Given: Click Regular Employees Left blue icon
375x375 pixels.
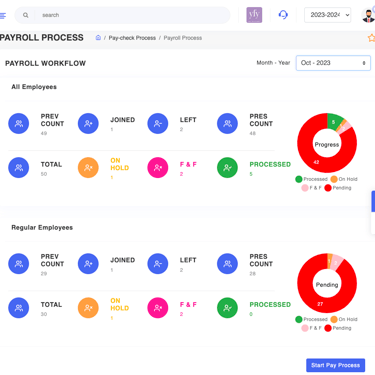Looking at the screenshot, I should pyautogui.click(x=158, y=264).
